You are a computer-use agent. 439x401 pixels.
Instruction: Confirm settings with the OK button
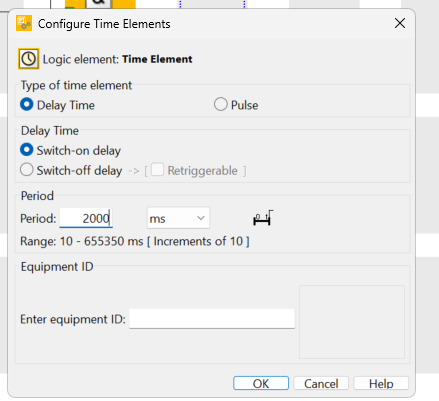click(261, 383)
